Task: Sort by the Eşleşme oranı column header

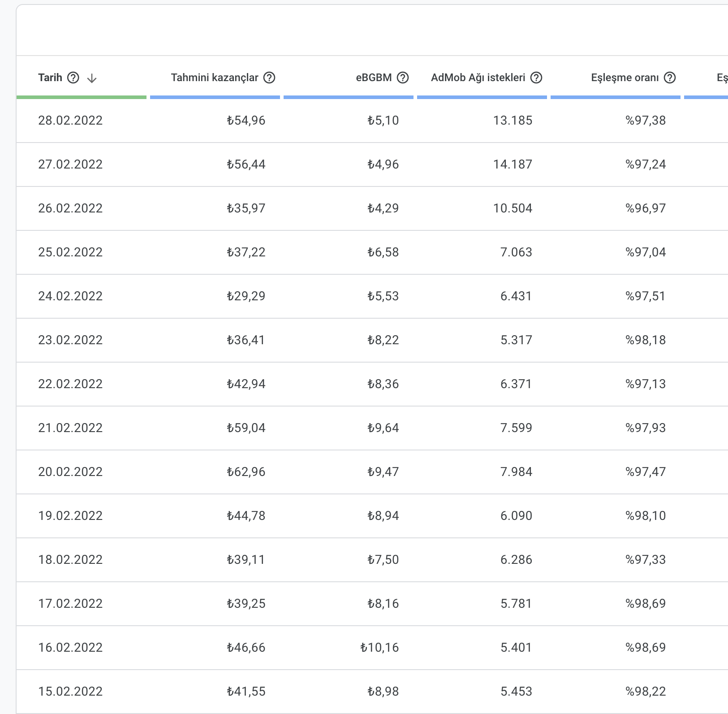Action: pos(625,78)
